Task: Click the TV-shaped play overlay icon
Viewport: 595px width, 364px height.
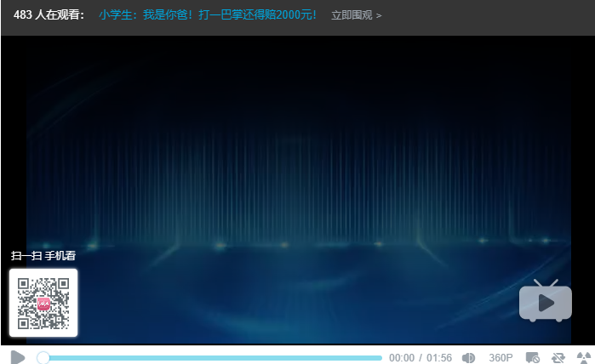Action: tap(546, 301)
